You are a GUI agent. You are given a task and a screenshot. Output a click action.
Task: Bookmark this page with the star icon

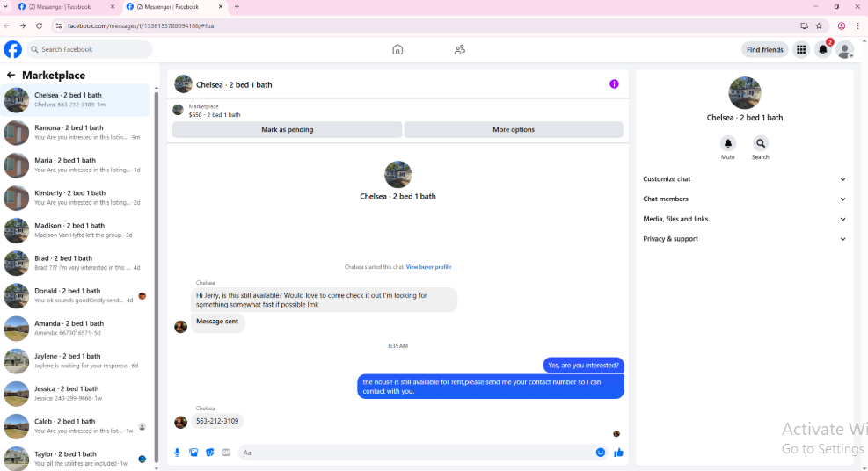coord(820,25)
